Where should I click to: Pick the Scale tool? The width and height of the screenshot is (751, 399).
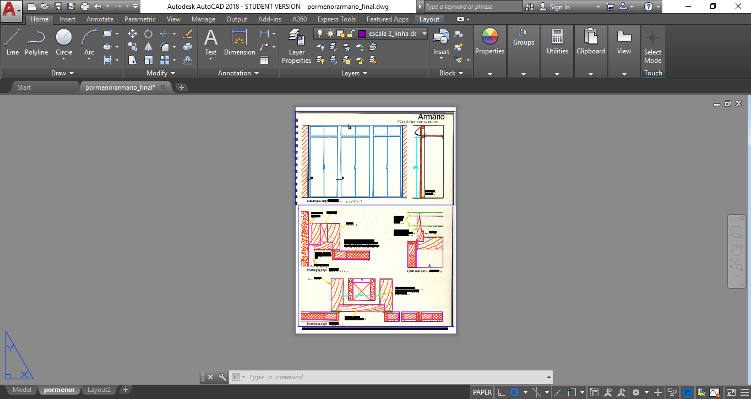148,60
